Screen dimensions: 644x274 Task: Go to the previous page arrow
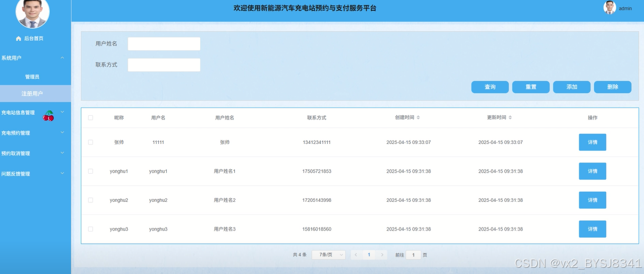pos(356,255)
